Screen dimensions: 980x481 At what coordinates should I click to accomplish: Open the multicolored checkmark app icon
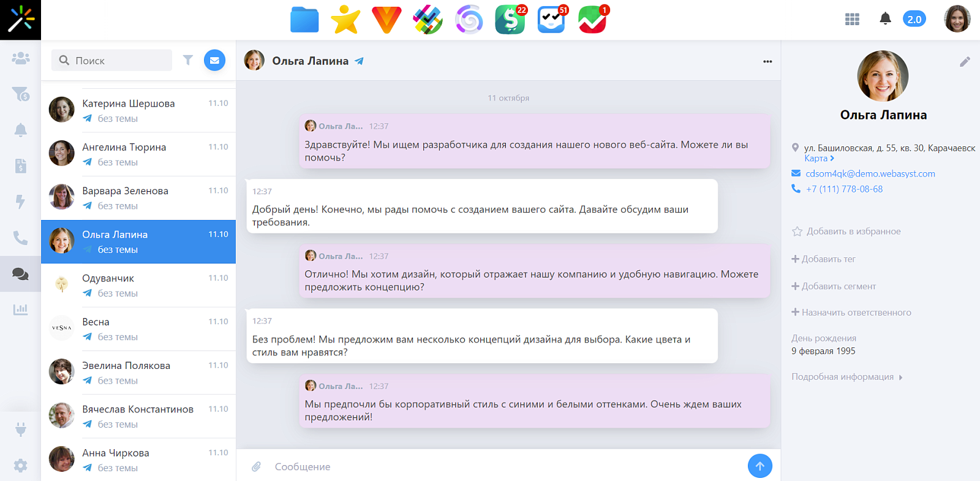pyautogui.click(x=428, y=20)
